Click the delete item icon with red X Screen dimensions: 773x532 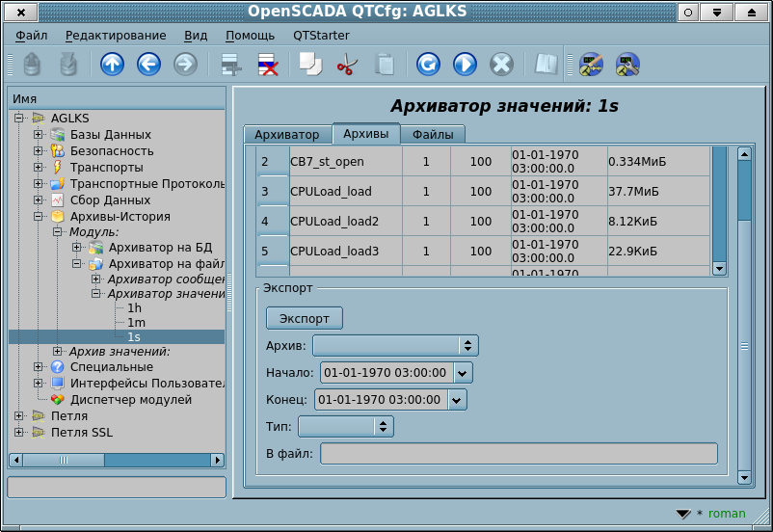267,65
